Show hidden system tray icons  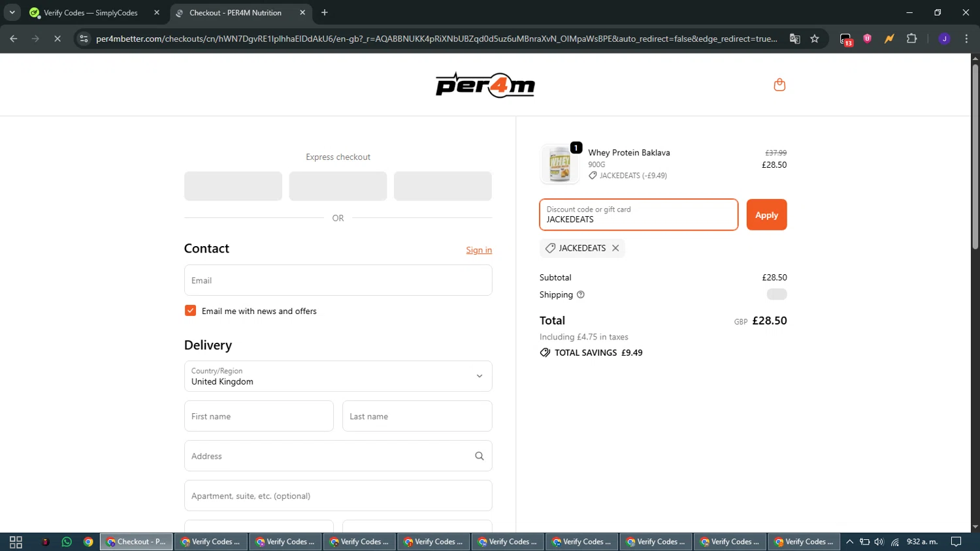click(x=849, y=542)
